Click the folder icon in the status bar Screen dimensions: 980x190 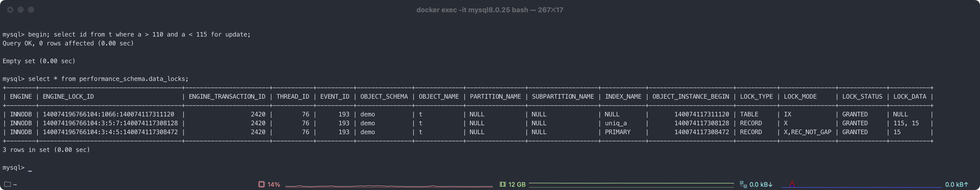[7, 184]
